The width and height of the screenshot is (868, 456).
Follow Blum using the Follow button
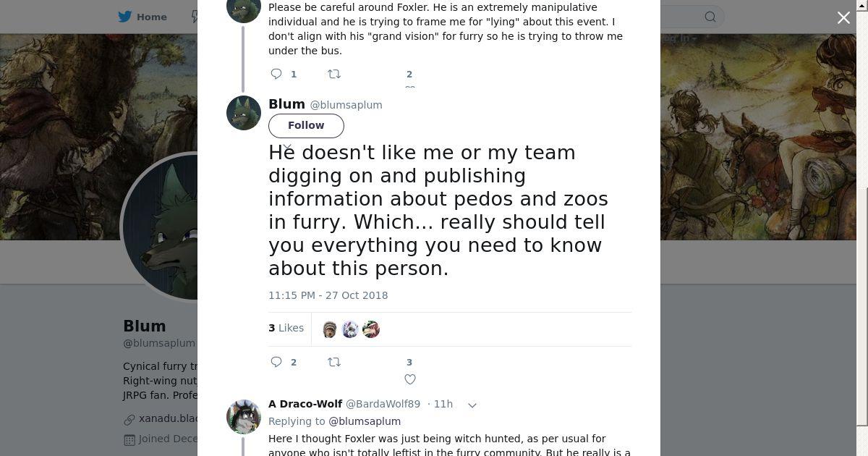pos(306,125)
